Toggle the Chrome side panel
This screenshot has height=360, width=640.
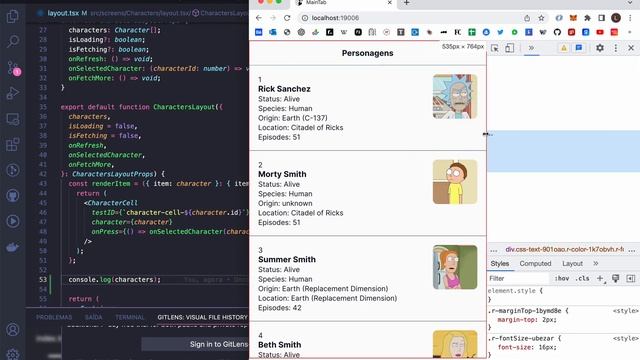click(x=602, y=18)
